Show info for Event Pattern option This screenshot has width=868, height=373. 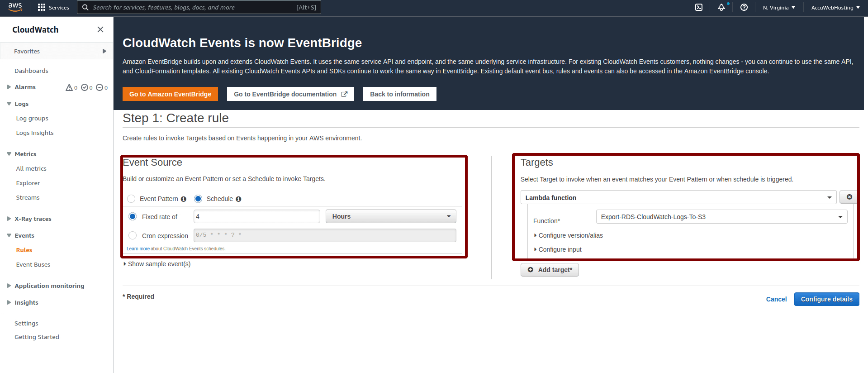184,199
